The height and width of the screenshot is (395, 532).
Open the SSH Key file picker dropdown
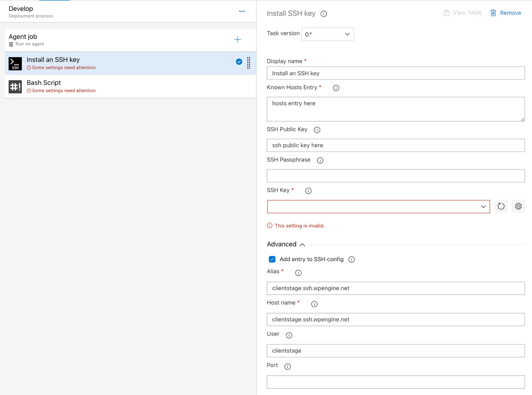click(483, 206)
